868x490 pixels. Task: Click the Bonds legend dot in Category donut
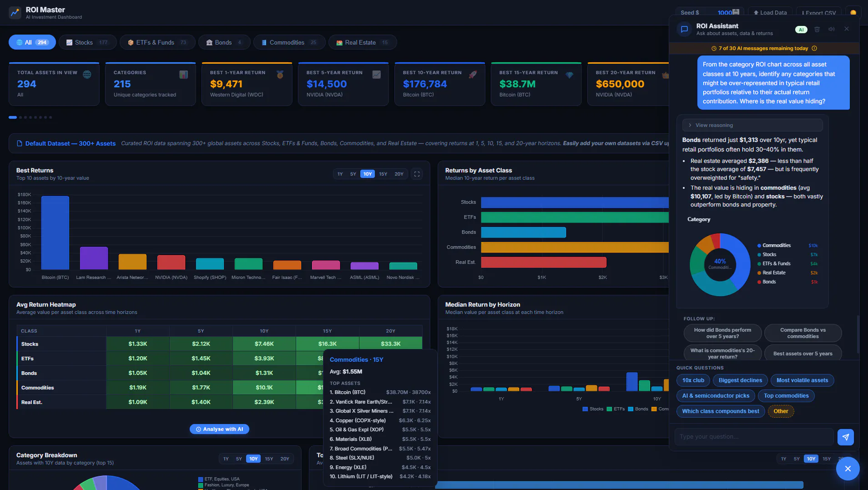click(759, 282)
